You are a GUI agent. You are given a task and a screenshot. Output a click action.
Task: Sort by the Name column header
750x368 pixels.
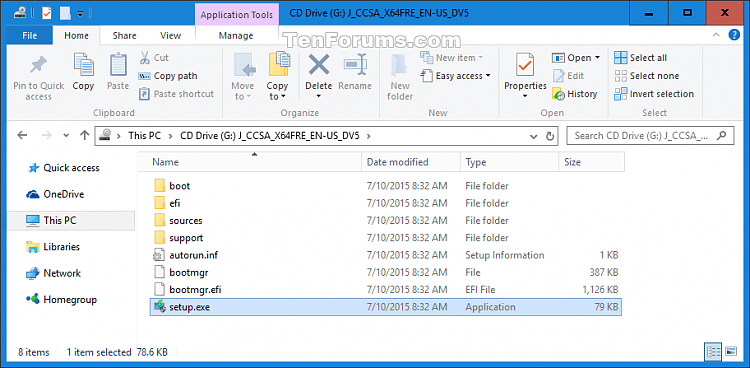(x=250, y=162)
